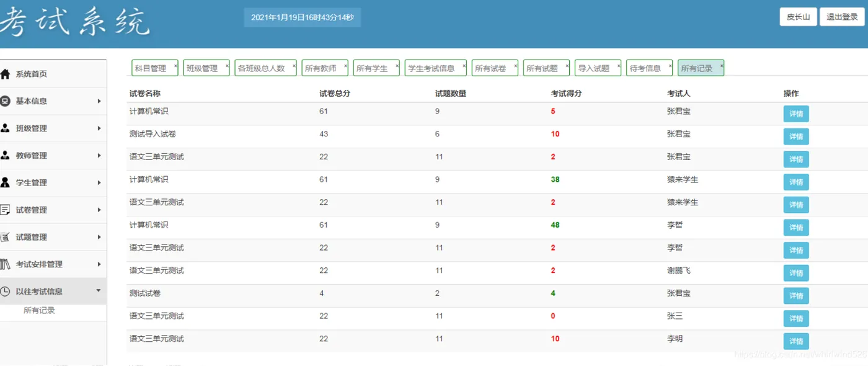Click the 试卷总分 column header
The height and width of the screenshot is (366, 868).
(x=335, y=94)
